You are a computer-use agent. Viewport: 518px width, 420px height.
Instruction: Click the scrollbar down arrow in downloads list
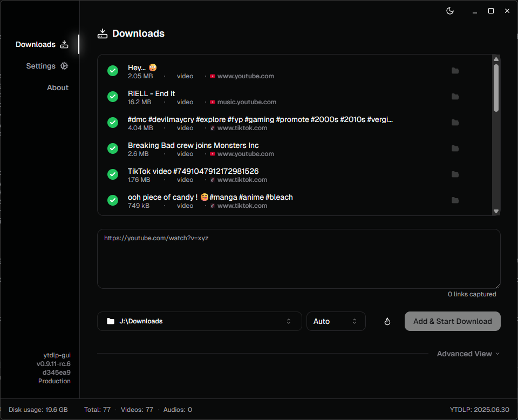[x=496, y=211]
